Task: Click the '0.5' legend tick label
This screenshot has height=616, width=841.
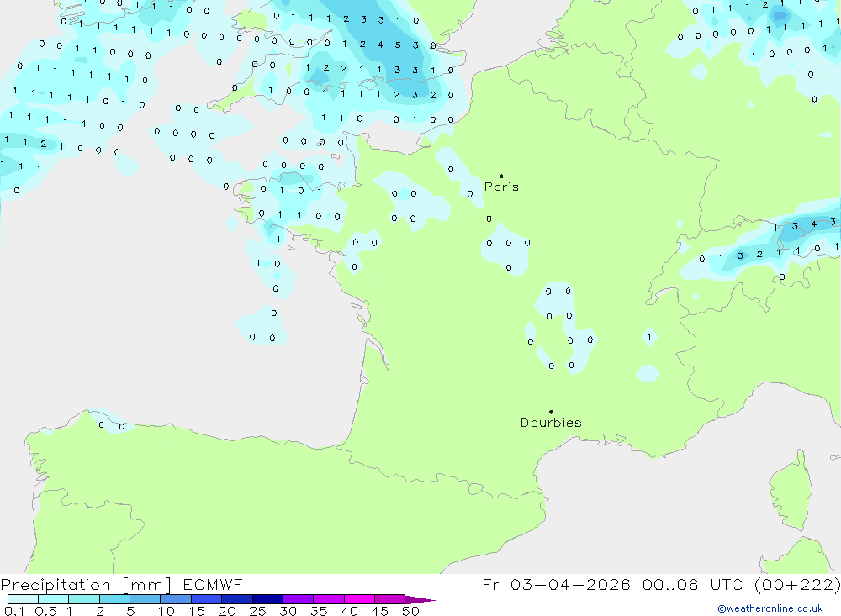Action: (x=45, y=611)
